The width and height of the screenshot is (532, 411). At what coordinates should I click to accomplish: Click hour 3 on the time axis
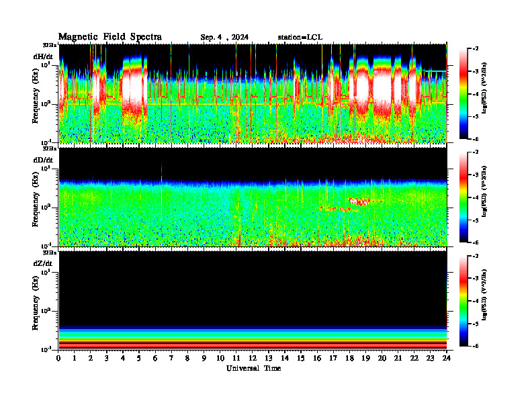pyautogui.click(x=107, y=358)
